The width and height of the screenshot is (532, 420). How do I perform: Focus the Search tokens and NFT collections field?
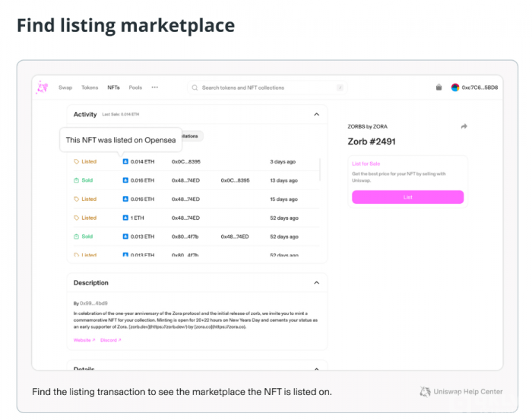(267, 87)
